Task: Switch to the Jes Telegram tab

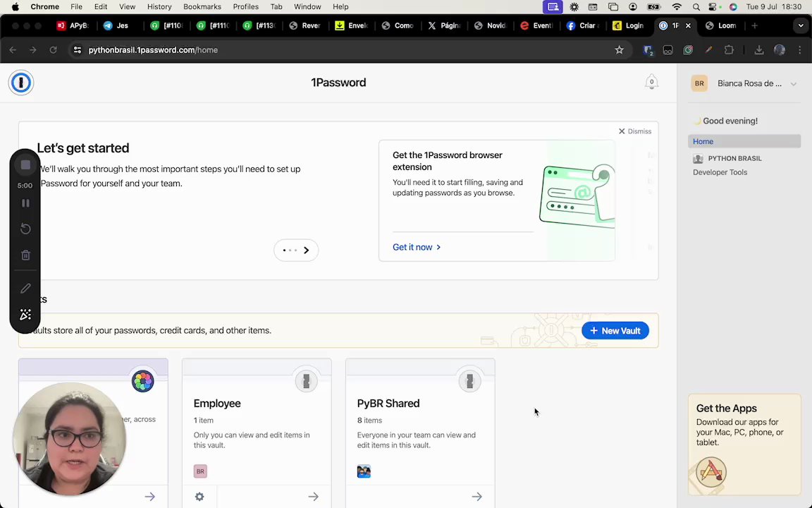Action: tap(117, 25)
